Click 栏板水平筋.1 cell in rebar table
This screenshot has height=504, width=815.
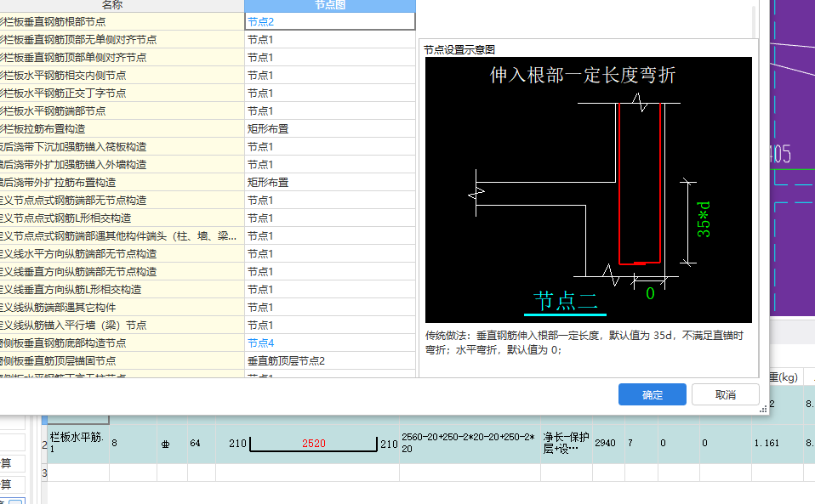[78, 444]
